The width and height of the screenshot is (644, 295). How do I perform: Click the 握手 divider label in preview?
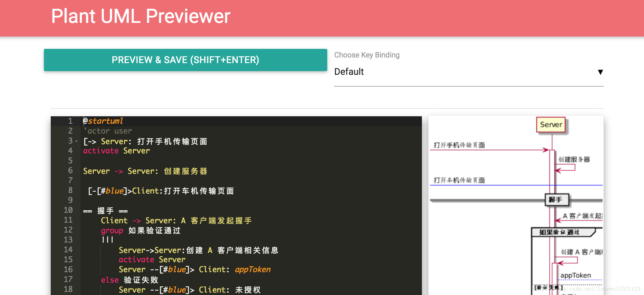pos(557,200)
